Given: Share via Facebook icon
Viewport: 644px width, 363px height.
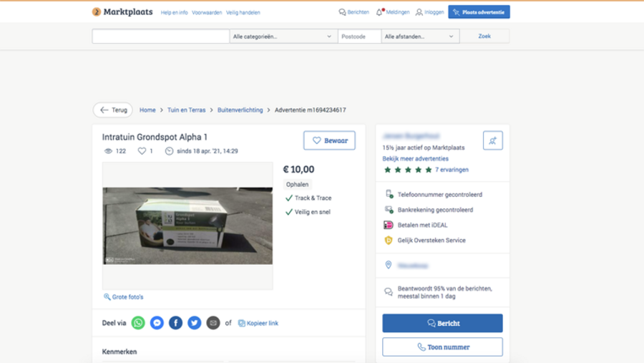Looking at the screenshot, I should (176, 323).
